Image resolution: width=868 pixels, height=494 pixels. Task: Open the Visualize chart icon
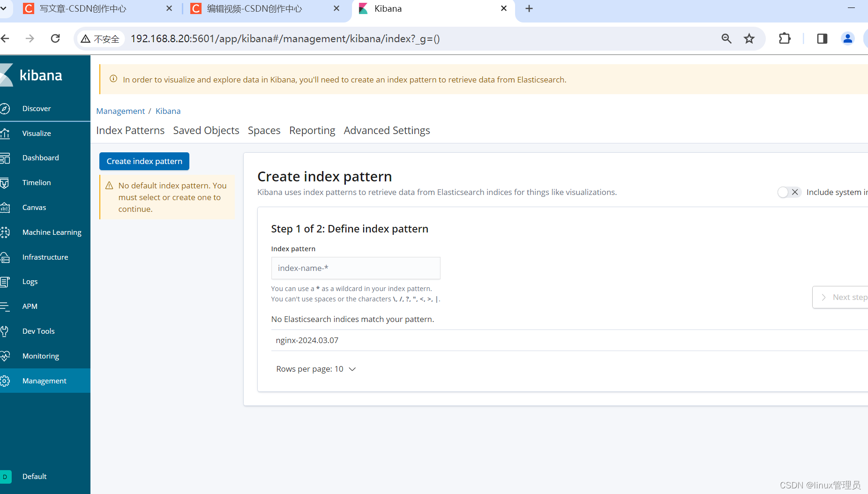[x=5, y=134]
